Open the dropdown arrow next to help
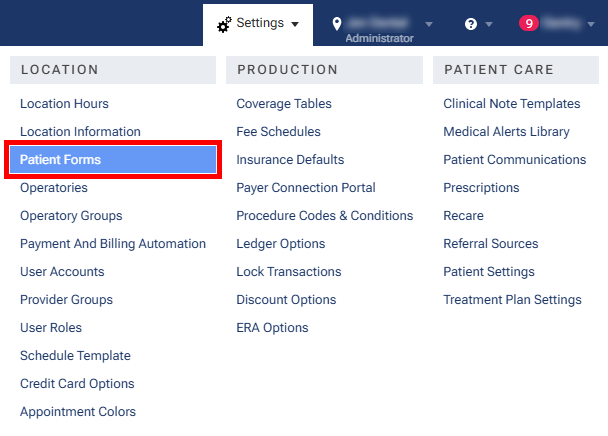 coord(489,24)
